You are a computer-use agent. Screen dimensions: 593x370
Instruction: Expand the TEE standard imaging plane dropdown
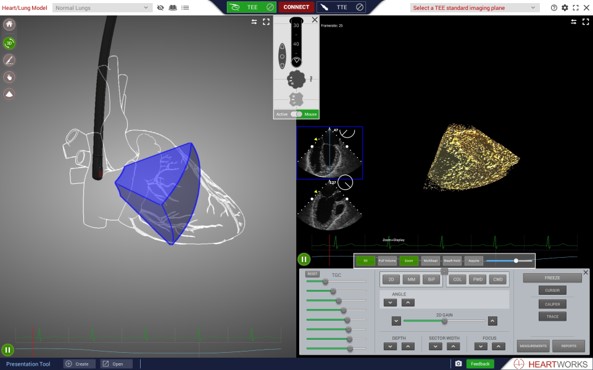(474, 8)
